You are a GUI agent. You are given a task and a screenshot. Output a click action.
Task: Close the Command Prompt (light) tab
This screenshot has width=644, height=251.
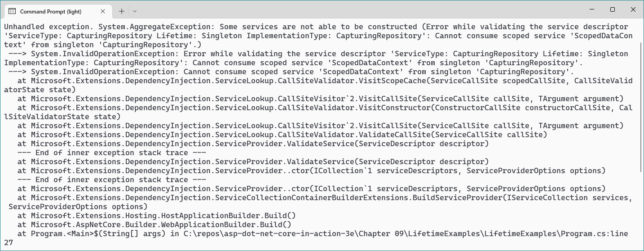tap(103, 11)
